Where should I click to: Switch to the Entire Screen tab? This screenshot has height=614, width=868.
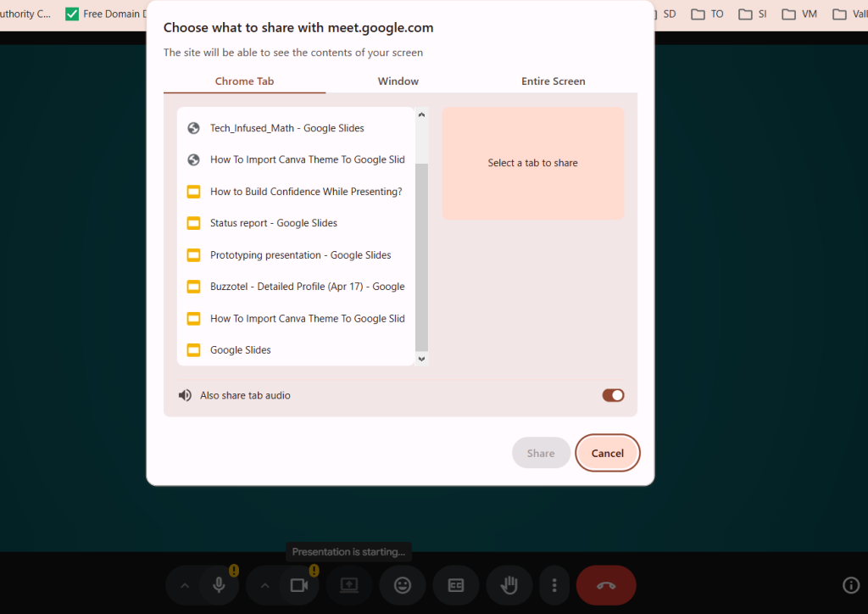(x=553, y=81)
